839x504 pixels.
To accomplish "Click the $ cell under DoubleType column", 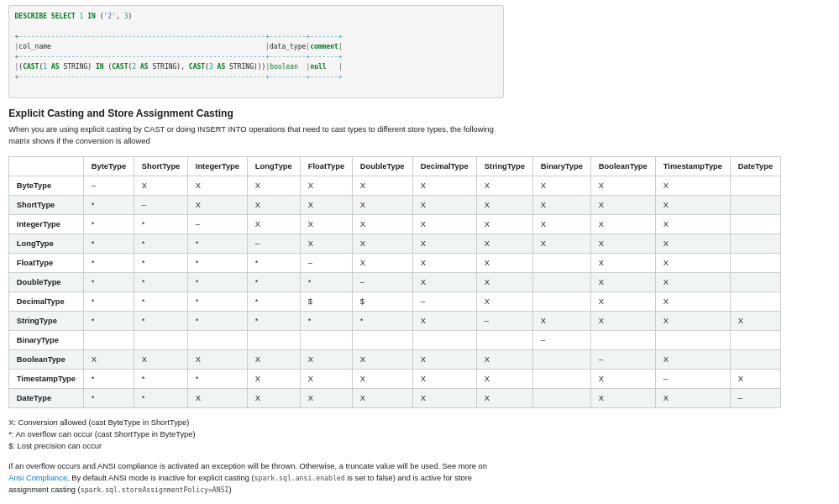I will pyautogui.click(x=362, y=302).
